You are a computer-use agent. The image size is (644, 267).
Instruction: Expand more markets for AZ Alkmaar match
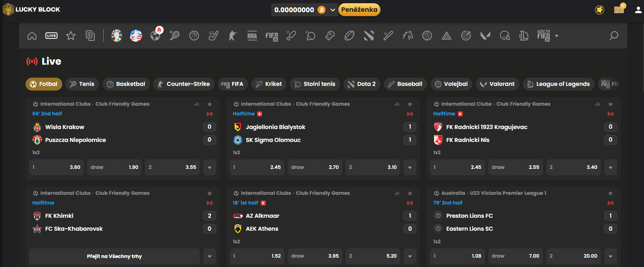[410, 257]
